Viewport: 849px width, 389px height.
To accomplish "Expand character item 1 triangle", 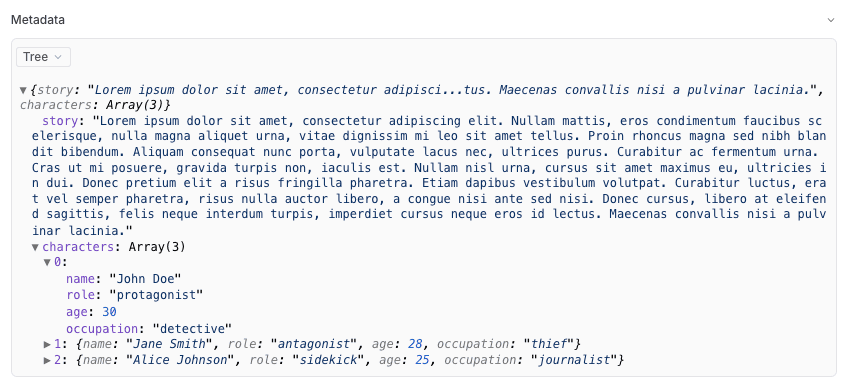I will click(x=47, y=343).
